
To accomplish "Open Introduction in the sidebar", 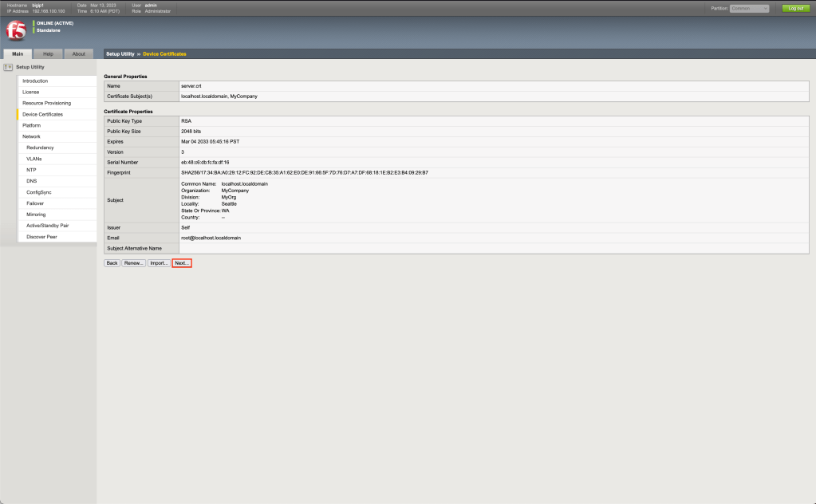I will click(35, 81).
